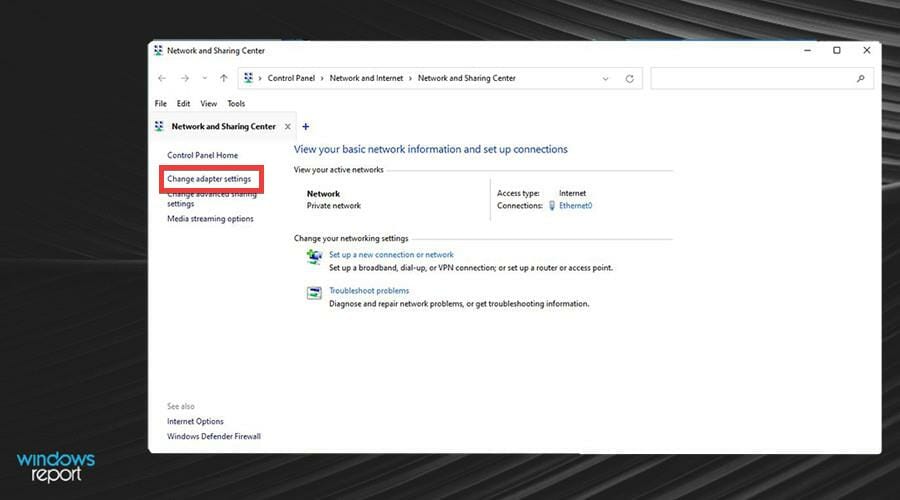Click Network and Sharing Center breadcrumb
Image resolution: width=900 pixels, height=500 pixels.
pos(467,78)
